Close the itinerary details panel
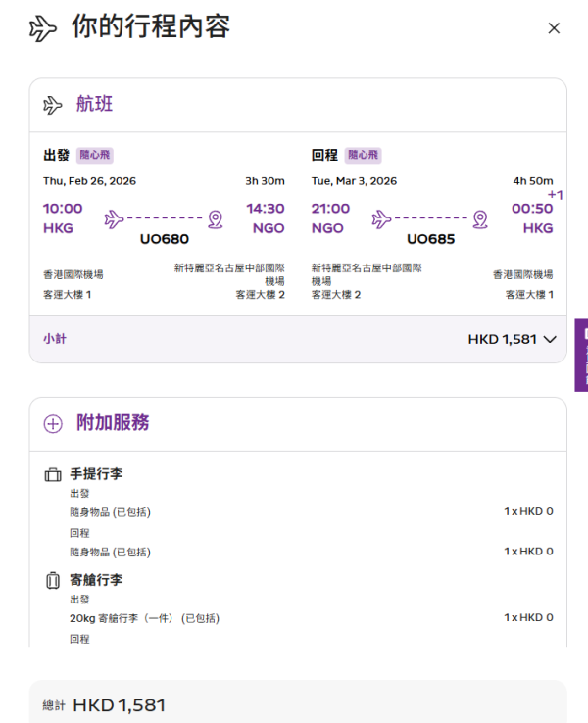The height and width of the screenshot is (723, 588). coord(554,28)
